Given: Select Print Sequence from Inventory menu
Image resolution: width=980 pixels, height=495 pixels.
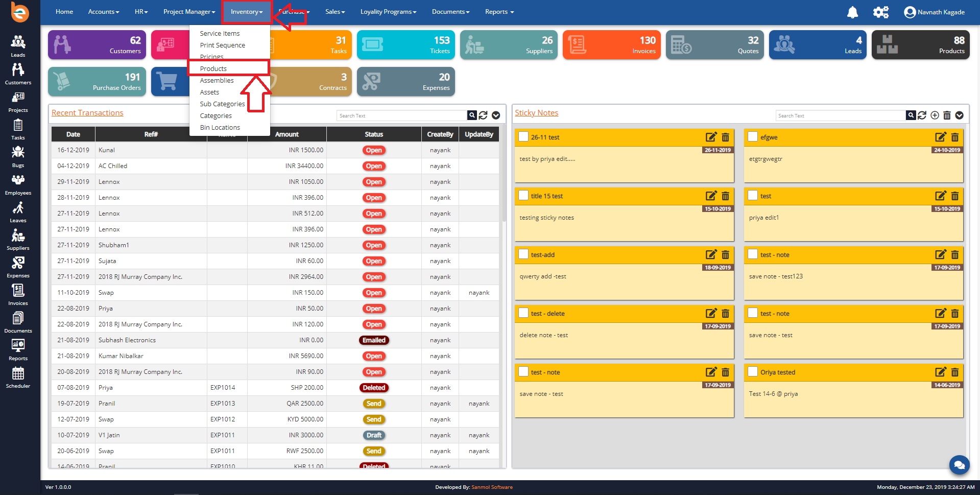Looking at the screenshot, I should point(223,45).
